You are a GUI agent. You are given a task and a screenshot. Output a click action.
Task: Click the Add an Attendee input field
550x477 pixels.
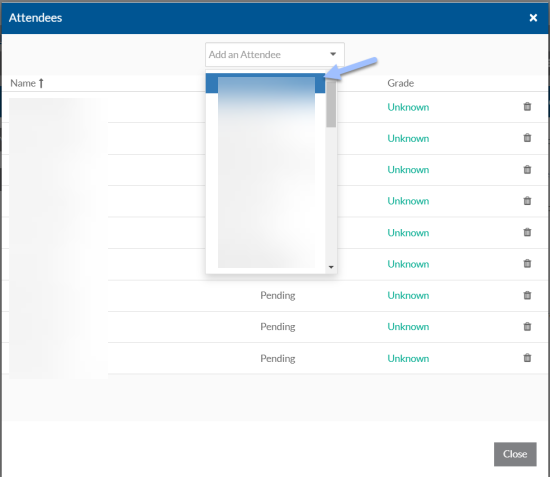click(x=275, y=55)
